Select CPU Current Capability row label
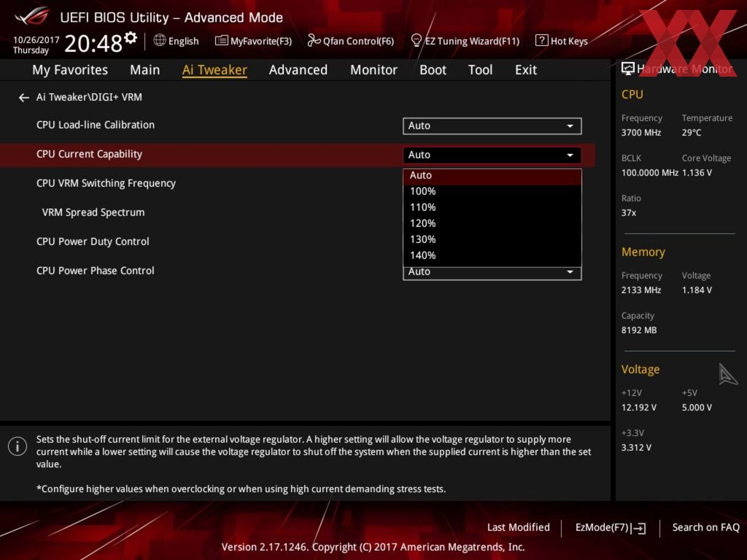The width and height of the screenshot is (747, 560). (x=89, y=154)
